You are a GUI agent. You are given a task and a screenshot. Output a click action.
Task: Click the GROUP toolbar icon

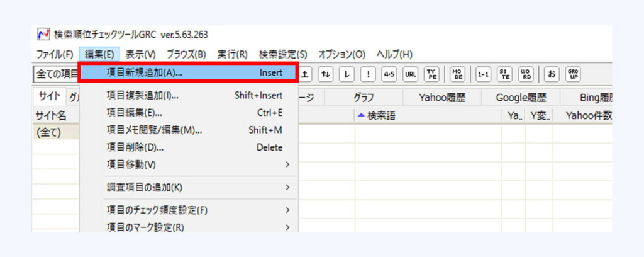pos(572,74)
